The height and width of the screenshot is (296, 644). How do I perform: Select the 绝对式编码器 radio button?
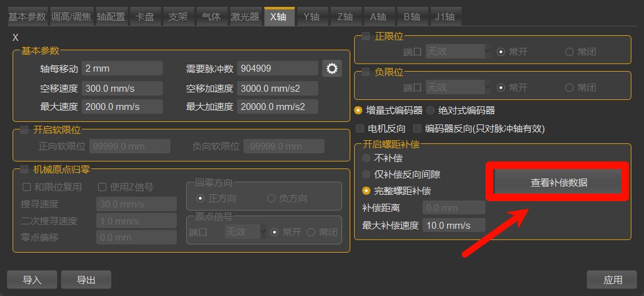pyautogui.click(x=430, y=111)
